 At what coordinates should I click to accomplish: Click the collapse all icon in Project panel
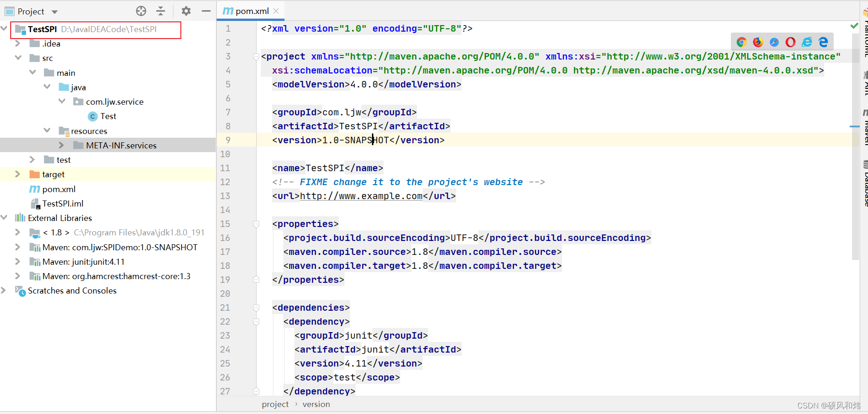(161, 11)
